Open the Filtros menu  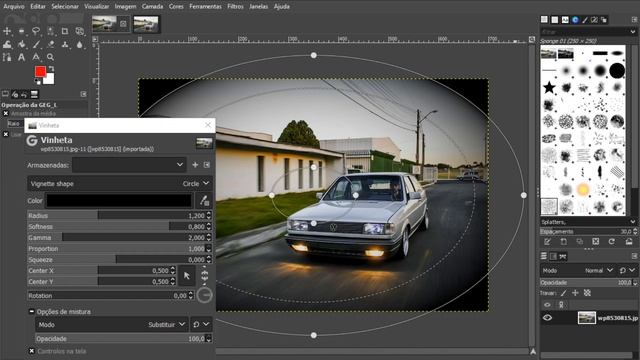(x=235, y=7)
